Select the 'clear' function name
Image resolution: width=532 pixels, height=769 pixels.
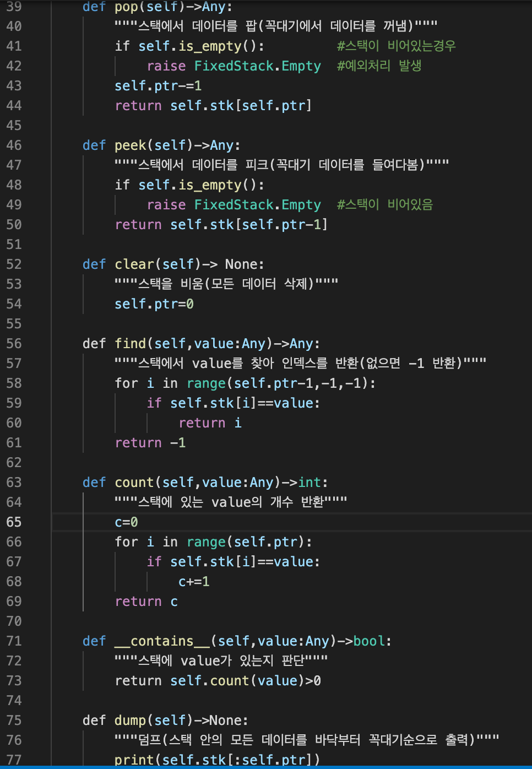pos(134,264)
